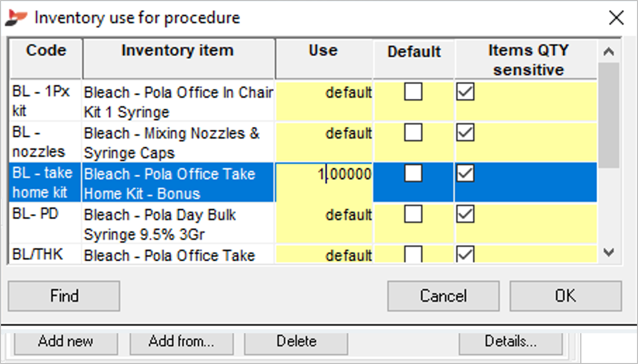This screenshot has height=364, width=638.
Task: Click the Add from... button
Action: pyautogui.click(x=182, y=341)
